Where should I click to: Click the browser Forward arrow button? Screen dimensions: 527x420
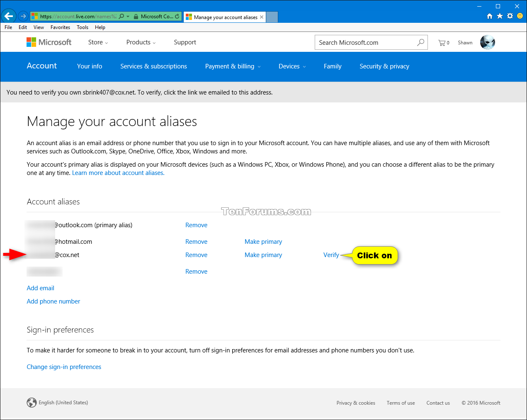(23, 16)
